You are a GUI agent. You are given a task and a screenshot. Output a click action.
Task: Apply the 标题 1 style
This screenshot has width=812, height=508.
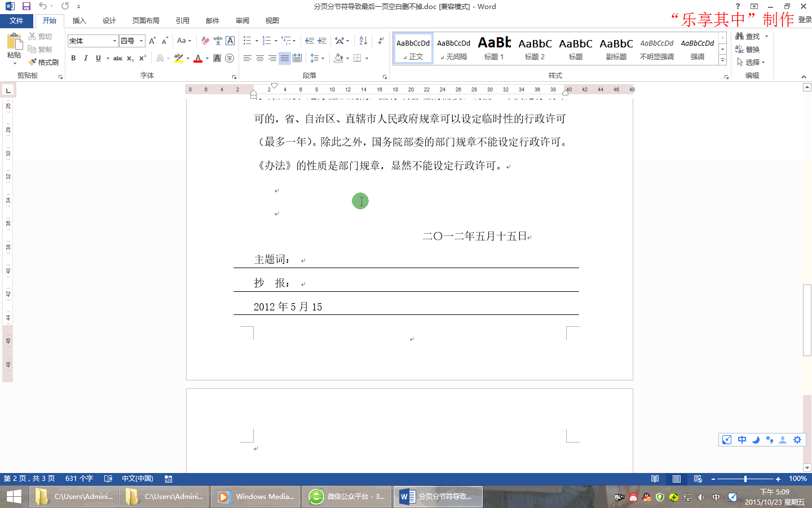coord(494,48)
